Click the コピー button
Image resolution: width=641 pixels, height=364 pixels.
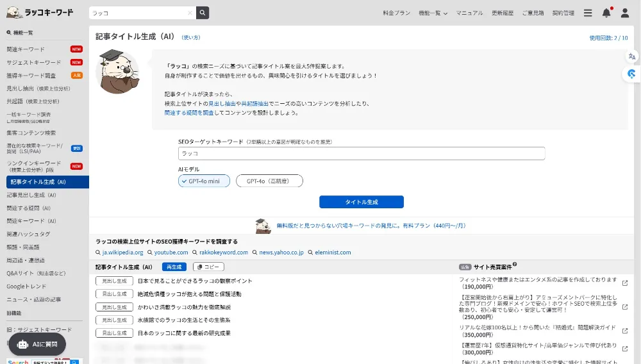pyautogui.click(x=208, y=267)
